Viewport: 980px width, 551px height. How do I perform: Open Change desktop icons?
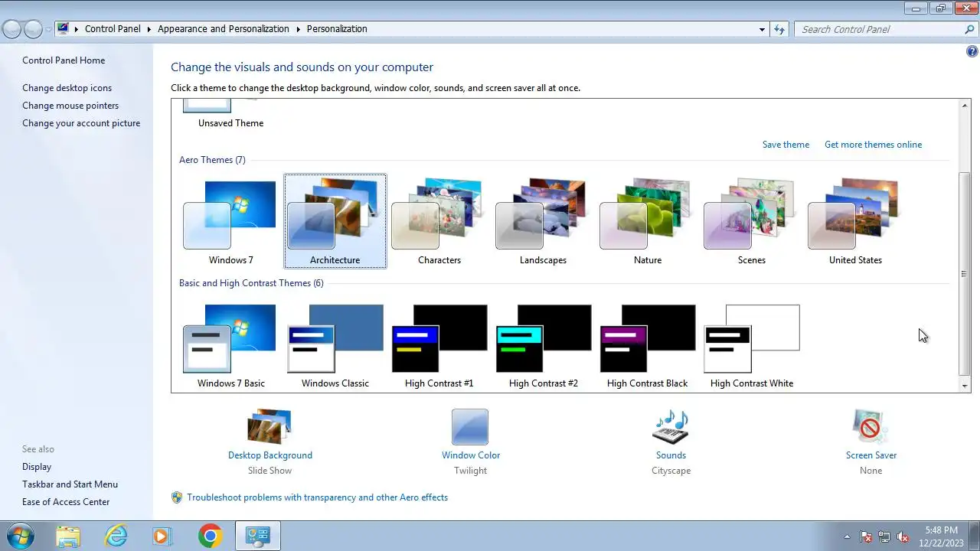point(67,88)
